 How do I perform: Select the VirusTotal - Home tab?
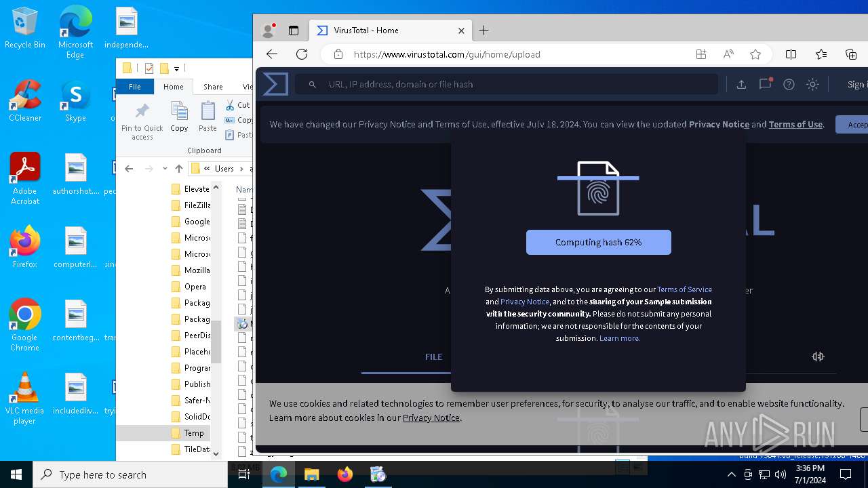(x=391, y=30)
